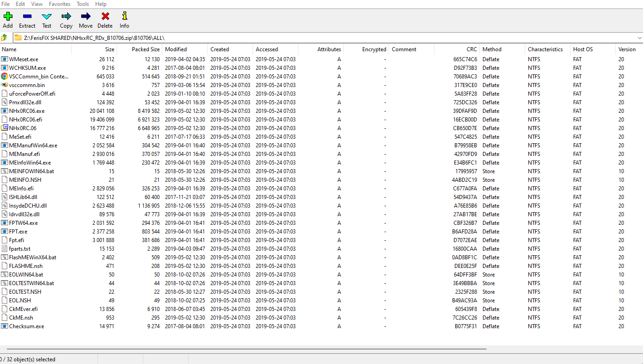Image resolution: width=643 pixels, height=364 pixels.
Task: Select the EOL.NSH file name
Action: [x=19, y=301]
